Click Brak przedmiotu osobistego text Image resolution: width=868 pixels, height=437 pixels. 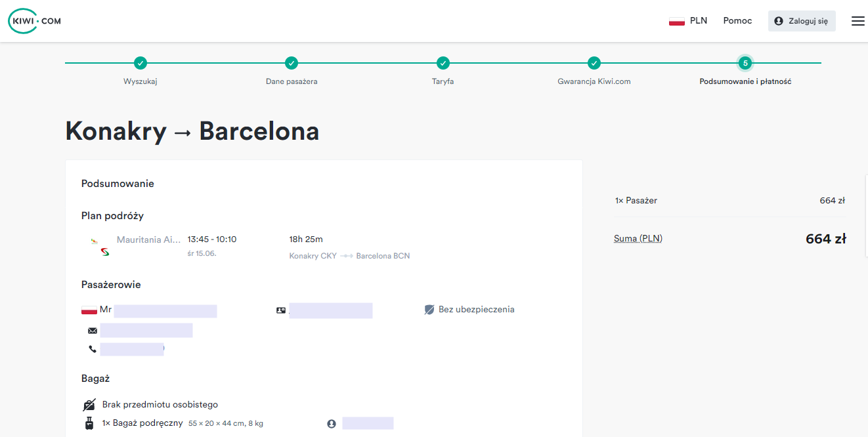[x=160, y=405]
